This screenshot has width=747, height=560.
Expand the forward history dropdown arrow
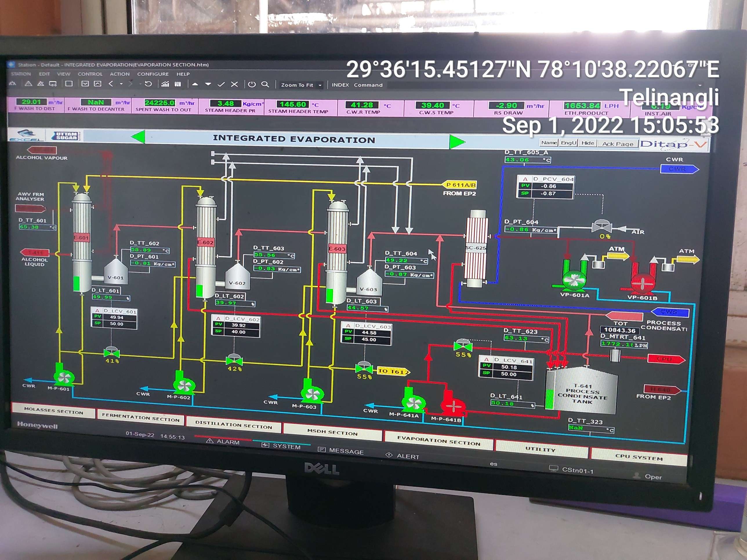(140, 84)
